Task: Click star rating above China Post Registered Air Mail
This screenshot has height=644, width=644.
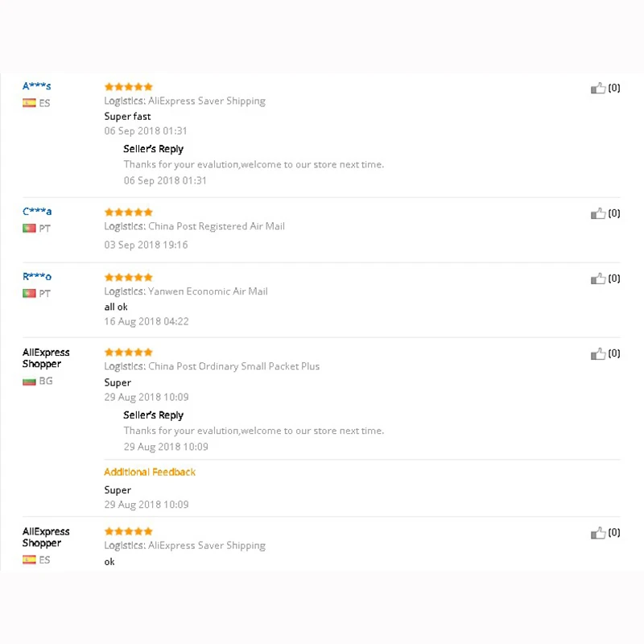Action: click(129, 213)
